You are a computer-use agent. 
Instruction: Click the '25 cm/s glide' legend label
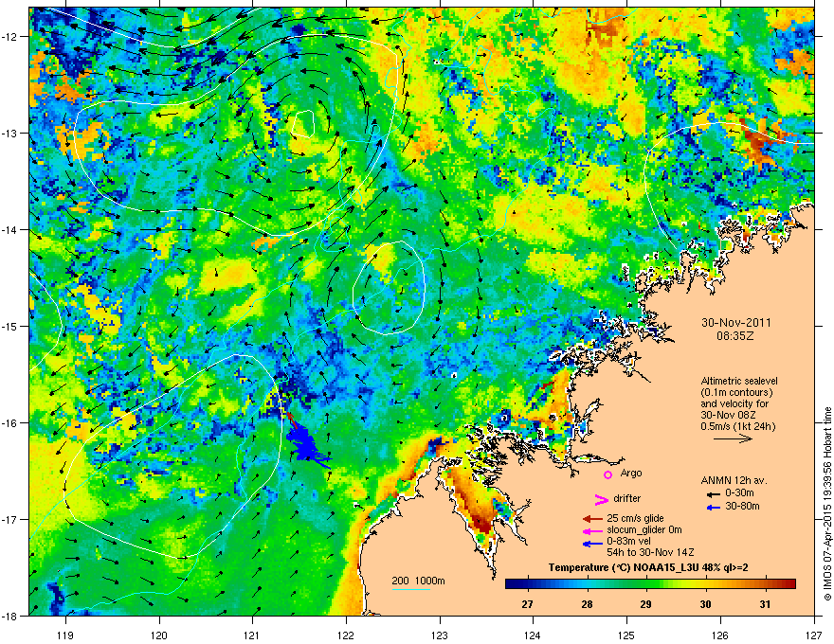(x=635, y=519)
